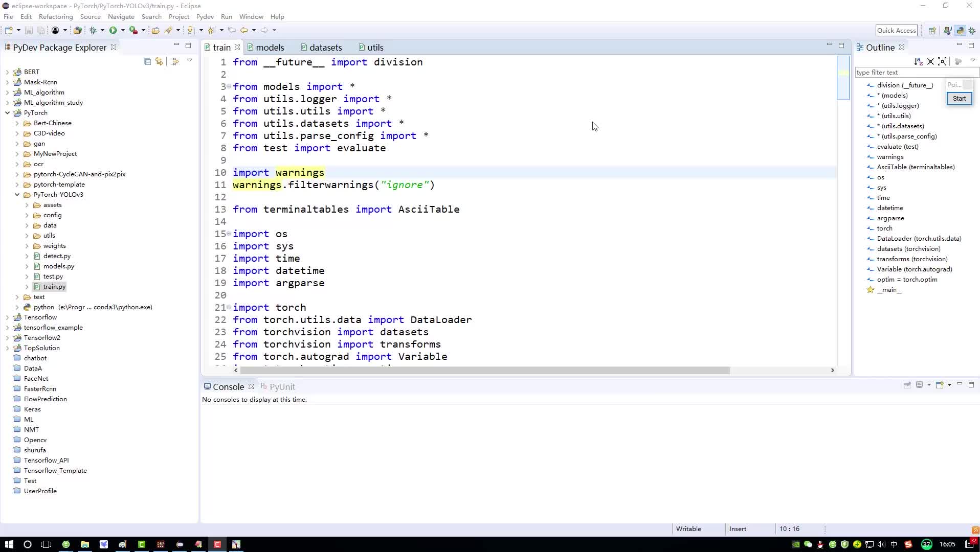The height and width of the screenshot is (552, 980).
Task: Open Outline view menu dropdown
Action: [x=972, y=61]
